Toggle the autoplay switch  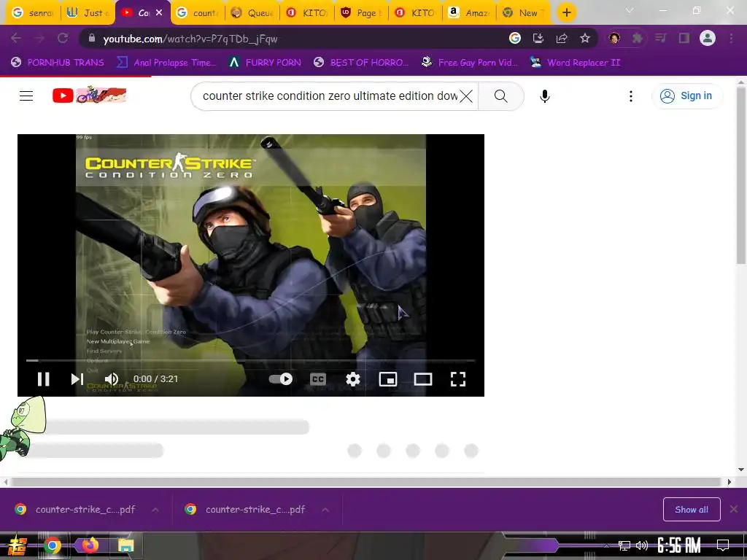281,379
